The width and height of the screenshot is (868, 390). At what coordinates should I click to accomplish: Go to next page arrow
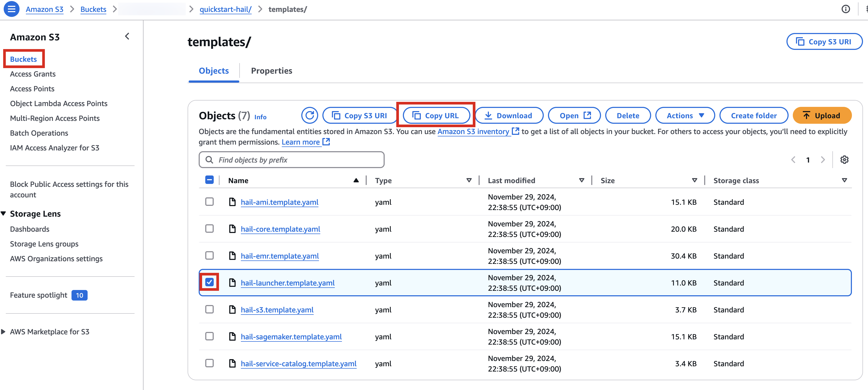(x=823, y=160)
